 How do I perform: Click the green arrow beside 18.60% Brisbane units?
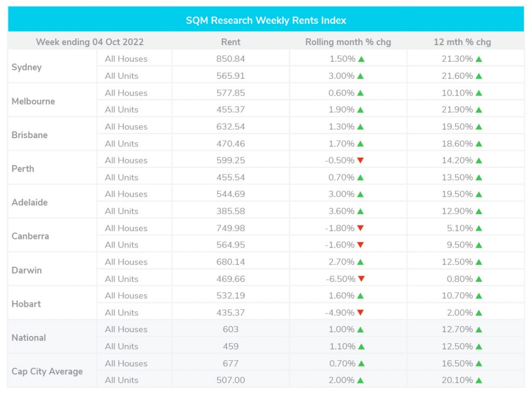click(x=478, y=144)
